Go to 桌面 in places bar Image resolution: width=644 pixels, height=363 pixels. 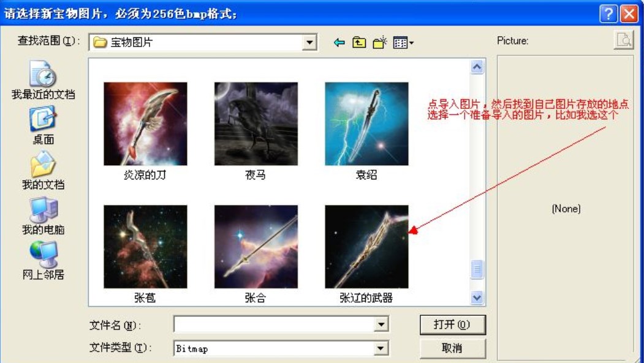point(43,125)
